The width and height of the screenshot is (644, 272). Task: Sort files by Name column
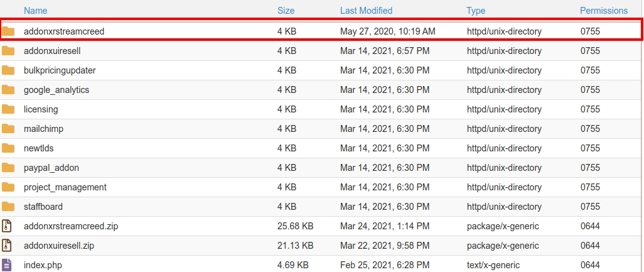click(x=35, y=11)
